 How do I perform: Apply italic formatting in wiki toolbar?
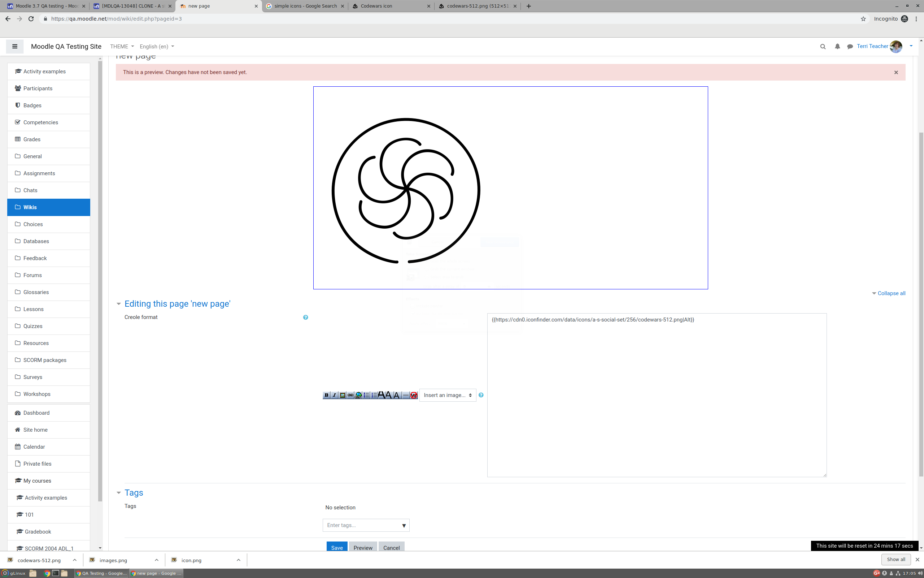point(335,395)
